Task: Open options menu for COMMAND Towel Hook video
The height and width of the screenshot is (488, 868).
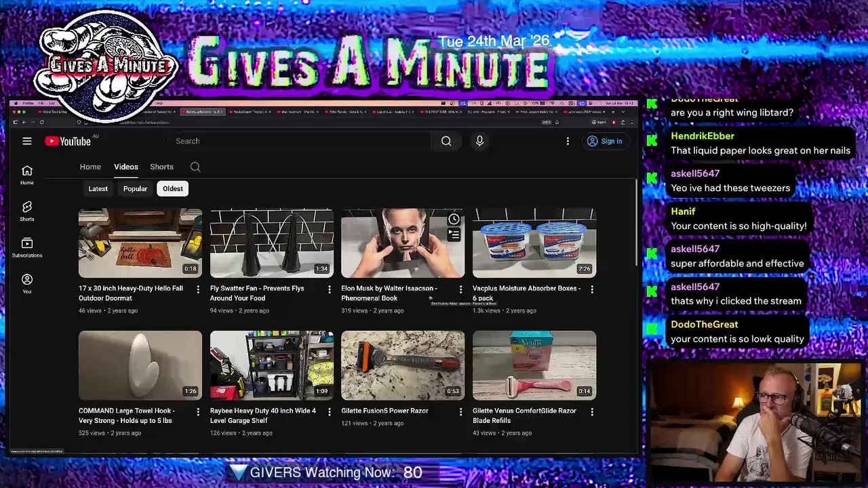Action: point(198,411)
